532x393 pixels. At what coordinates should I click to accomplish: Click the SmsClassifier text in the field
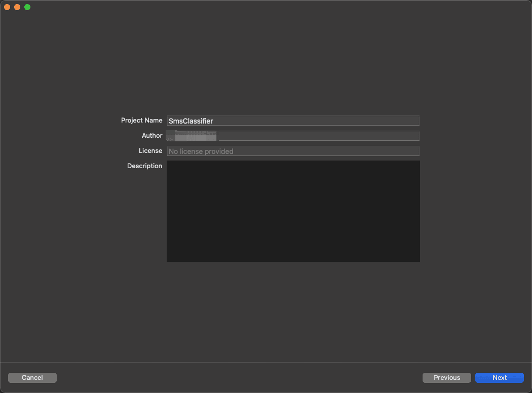191,121
